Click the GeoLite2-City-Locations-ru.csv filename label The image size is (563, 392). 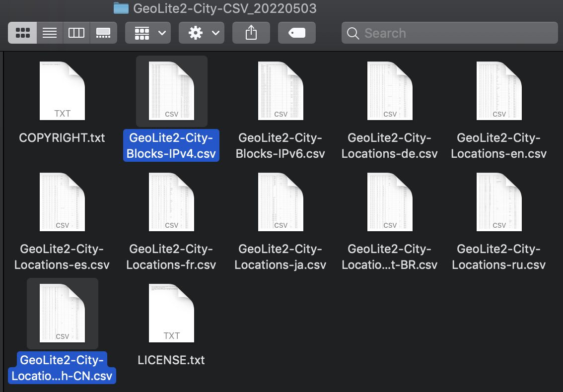tap(499, 257)
